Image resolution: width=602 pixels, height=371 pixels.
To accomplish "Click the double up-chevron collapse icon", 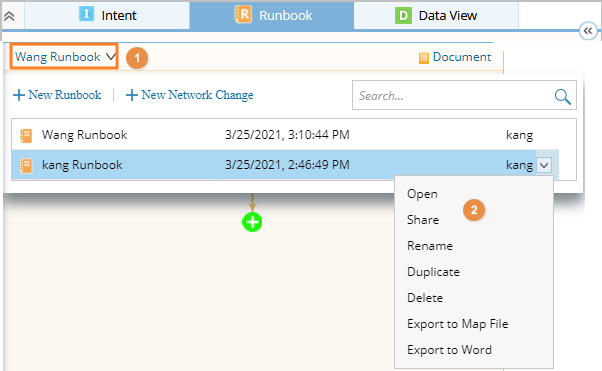I will click(9, 16).
